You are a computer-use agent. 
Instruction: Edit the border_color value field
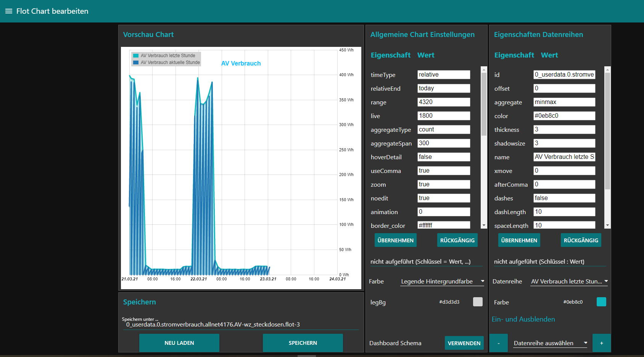444,225
